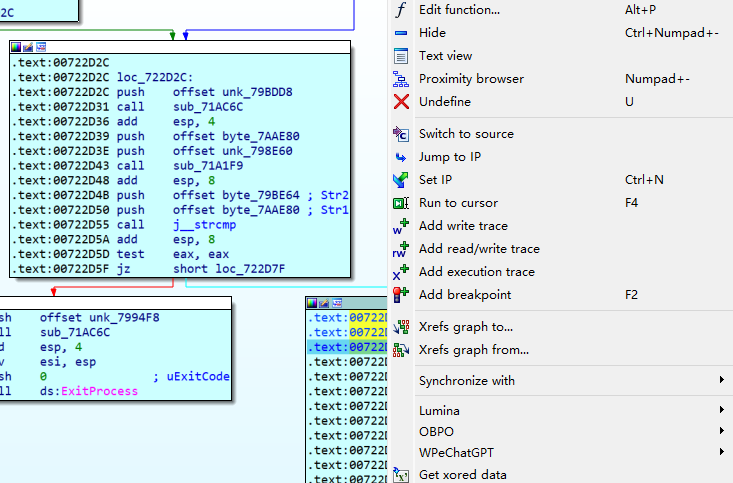This screenshot has height=483, width=733.
Task: Click the esi, esp operand
Action: [68, 362]
